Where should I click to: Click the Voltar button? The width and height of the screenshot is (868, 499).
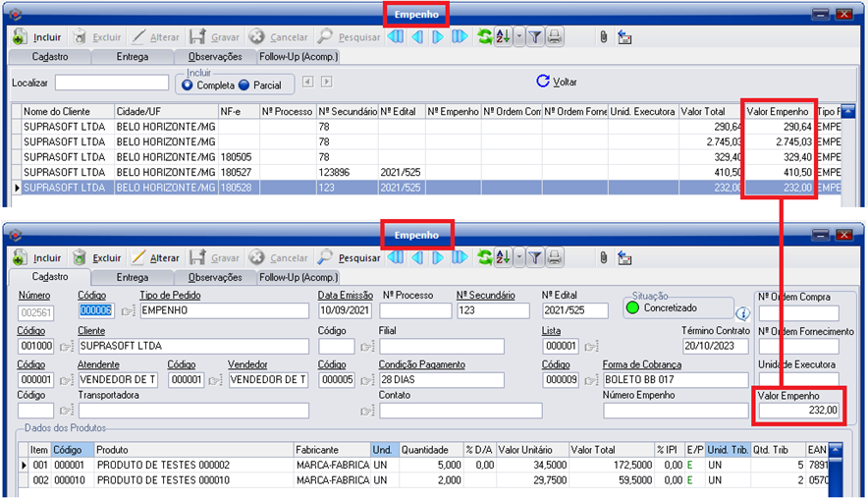(557, 82)
